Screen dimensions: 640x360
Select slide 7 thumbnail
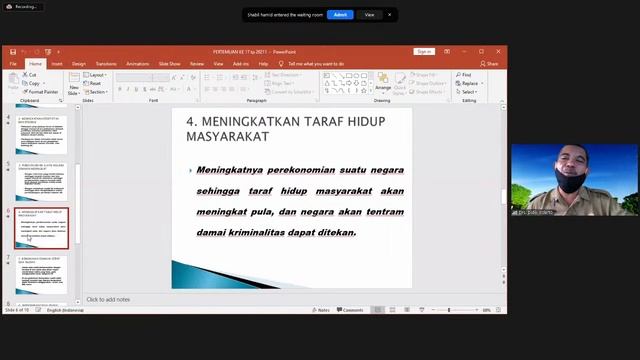click(x=41, y=275)
